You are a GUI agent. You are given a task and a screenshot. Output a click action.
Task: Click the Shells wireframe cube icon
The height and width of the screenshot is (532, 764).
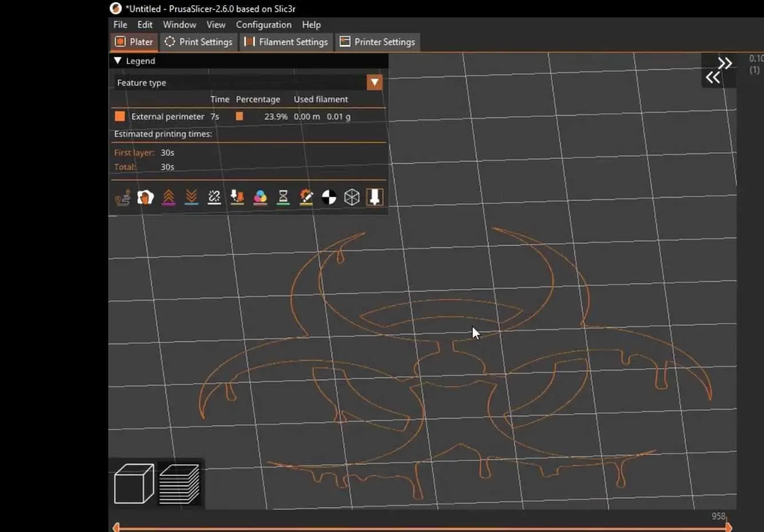[x=352, y=198]
